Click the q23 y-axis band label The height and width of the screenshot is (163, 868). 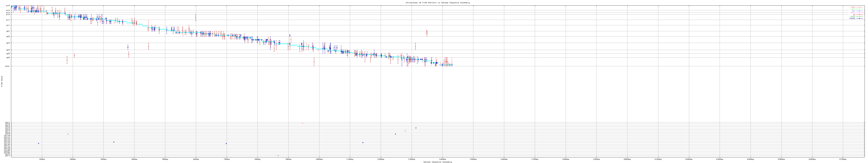(8, 43)
